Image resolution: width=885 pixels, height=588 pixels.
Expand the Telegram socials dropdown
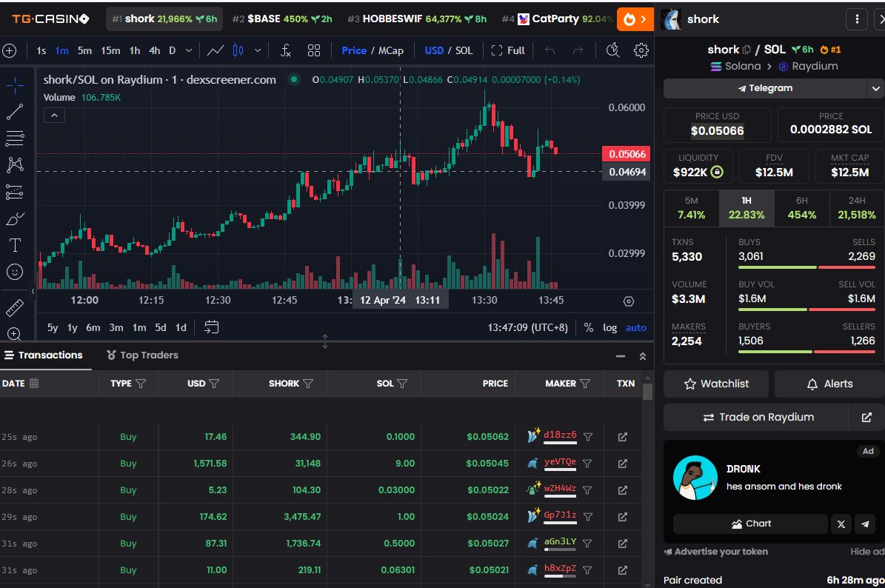coord(875,89)
